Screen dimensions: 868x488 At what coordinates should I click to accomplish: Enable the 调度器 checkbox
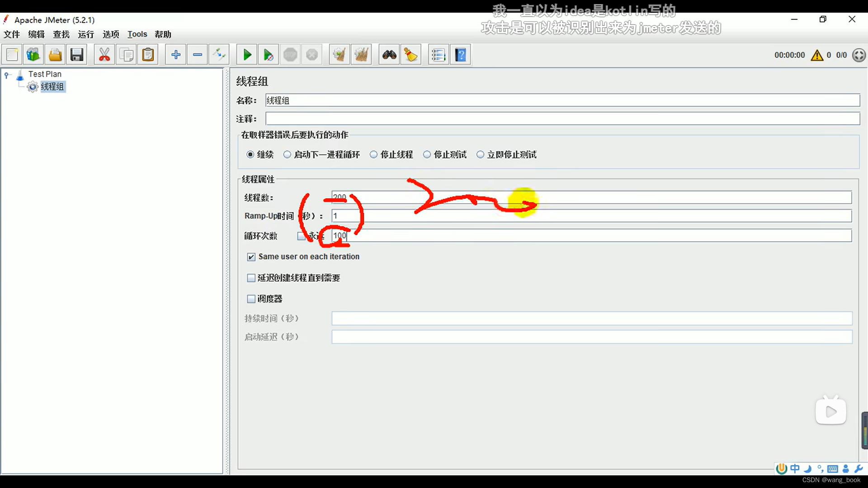pos(251,299)
